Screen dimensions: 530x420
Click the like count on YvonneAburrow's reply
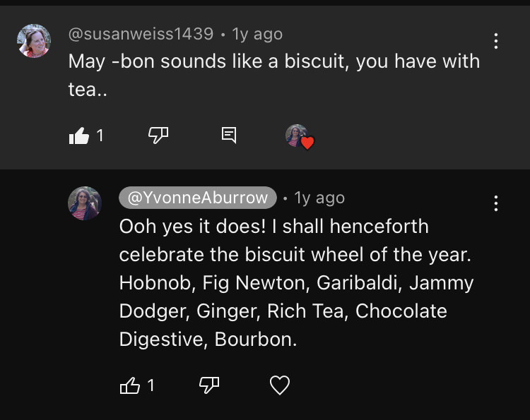pyautogui.click(x=151, y=385)
